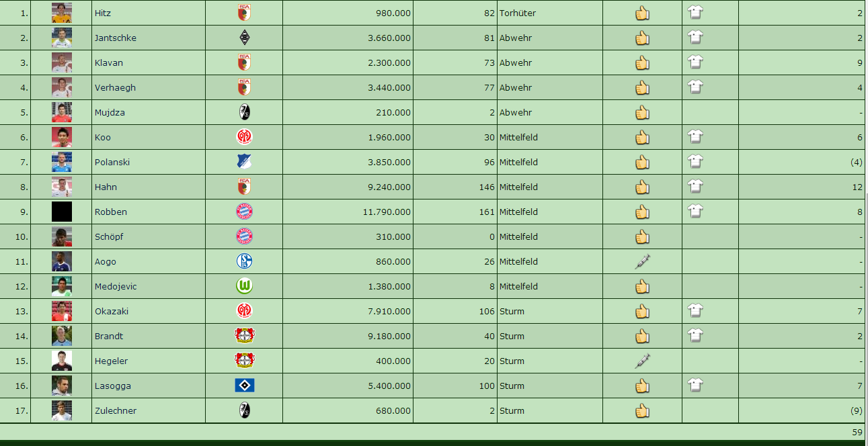Viewport: 868px width, 446px height.
Task: Click the blacked-out photo for Robben
Action: click(62, 212)
